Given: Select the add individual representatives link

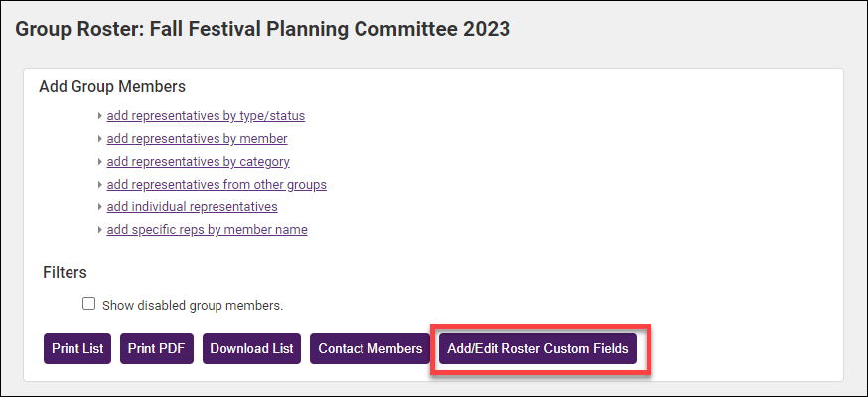Looking at the screenshot, I should tap(192, 207).
